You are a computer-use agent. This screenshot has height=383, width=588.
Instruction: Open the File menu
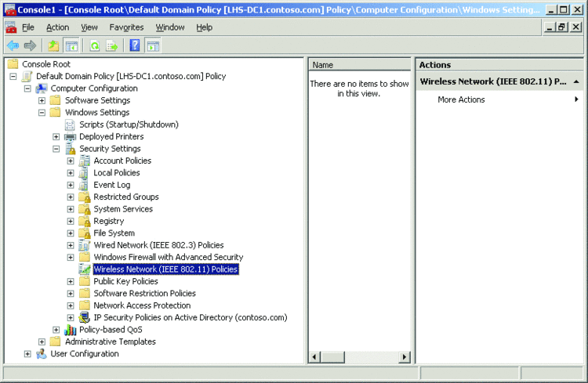click(x=27, y=27)
